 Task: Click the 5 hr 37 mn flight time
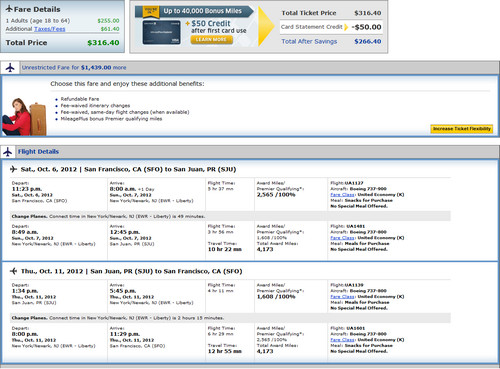point(220,189)
